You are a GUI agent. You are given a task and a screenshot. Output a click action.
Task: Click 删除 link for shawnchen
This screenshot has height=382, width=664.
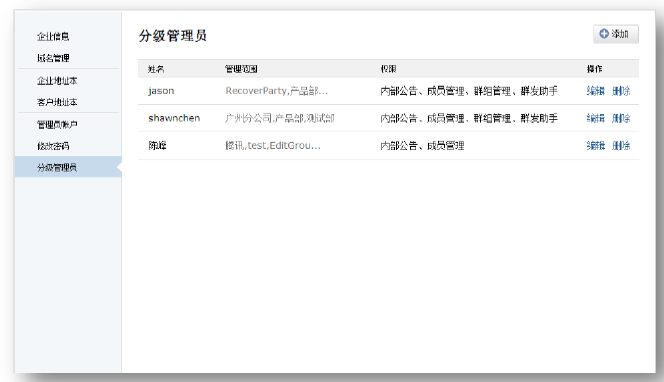tap(621, 118)
